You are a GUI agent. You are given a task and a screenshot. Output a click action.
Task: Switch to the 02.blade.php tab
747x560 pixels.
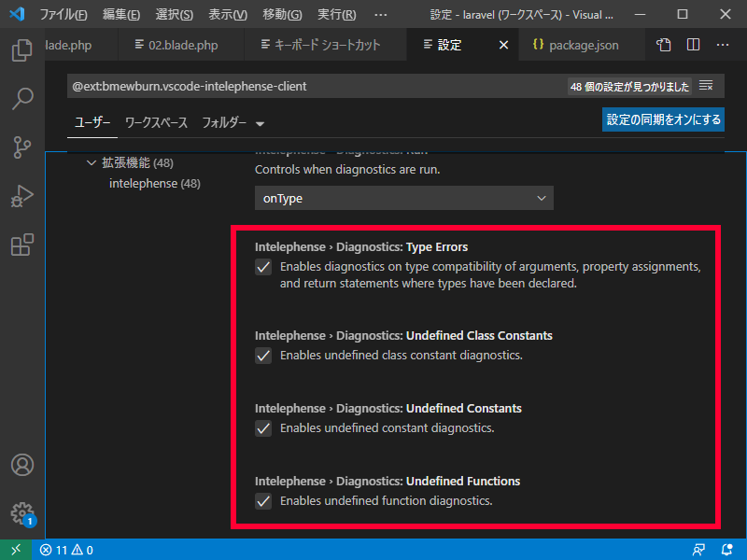pos(181,45)
